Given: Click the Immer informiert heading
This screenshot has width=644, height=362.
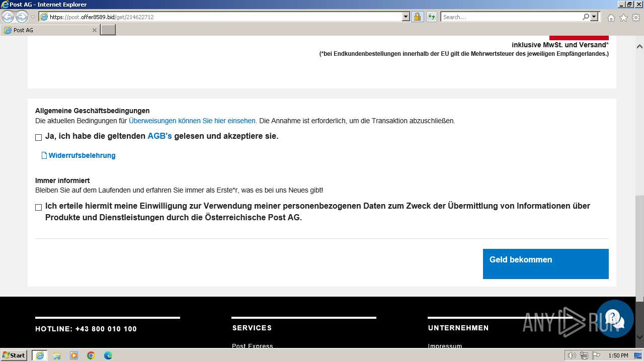Looking at the screenshot, I should 62,180.
